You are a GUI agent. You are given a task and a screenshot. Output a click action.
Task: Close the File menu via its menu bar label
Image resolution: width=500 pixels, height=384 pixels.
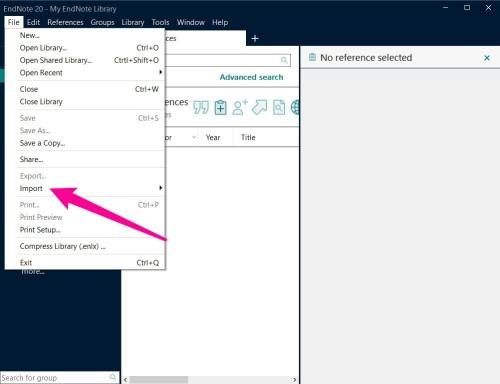(x=14, y=22)
